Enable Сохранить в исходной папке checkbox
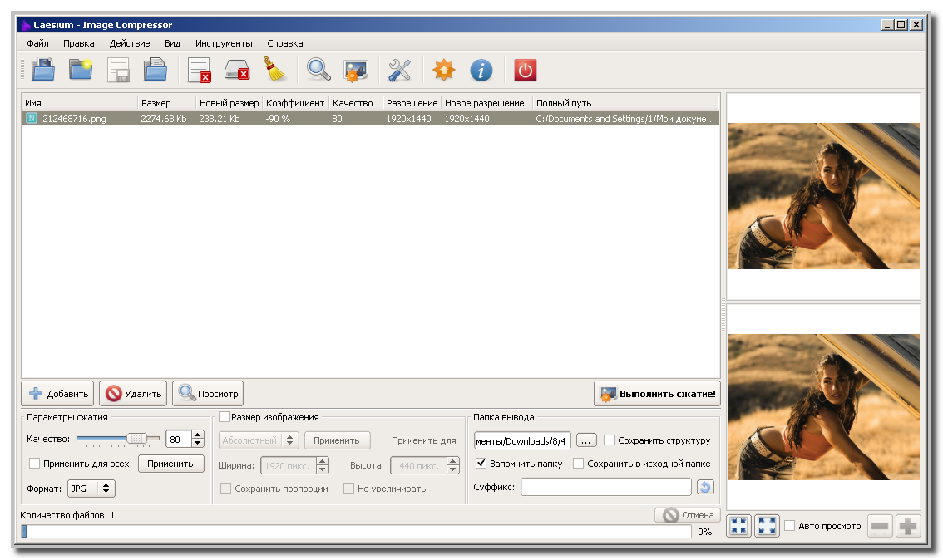This screenshot has height=560, width=943. click(x=578, y=463)
